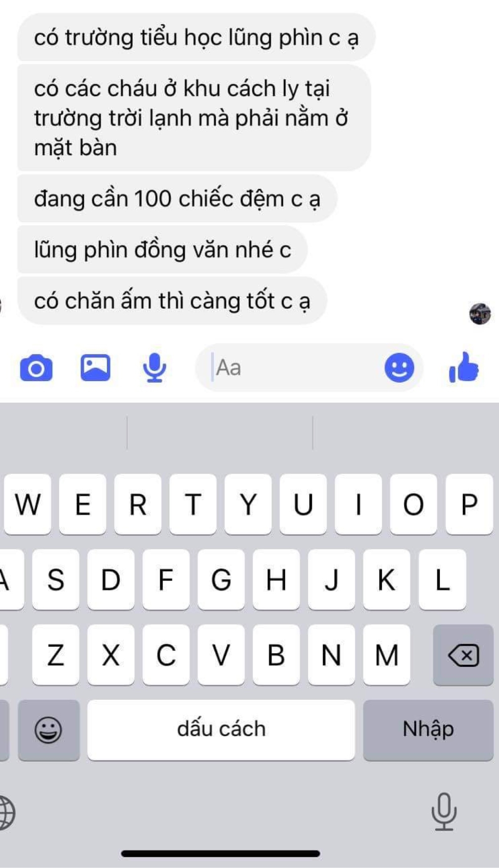
Task: Tap the backspace delete key
Action: coord(463,655)
